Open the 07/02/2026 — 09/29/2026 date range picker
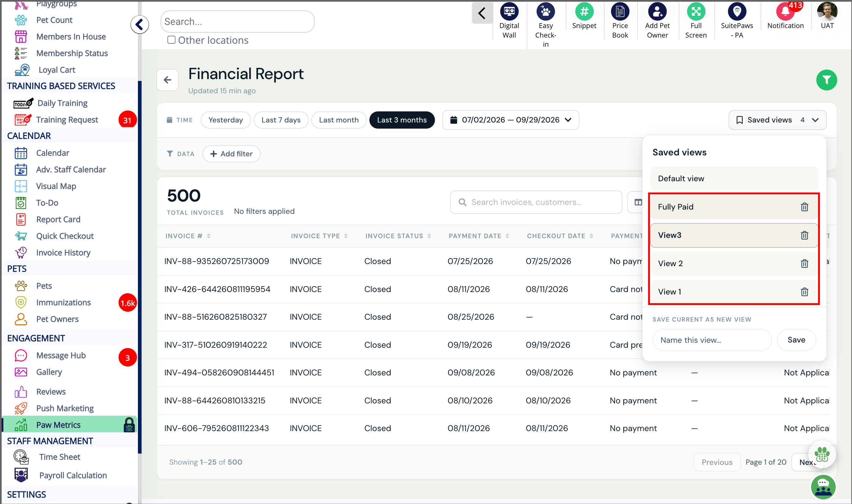 [510, 120]
